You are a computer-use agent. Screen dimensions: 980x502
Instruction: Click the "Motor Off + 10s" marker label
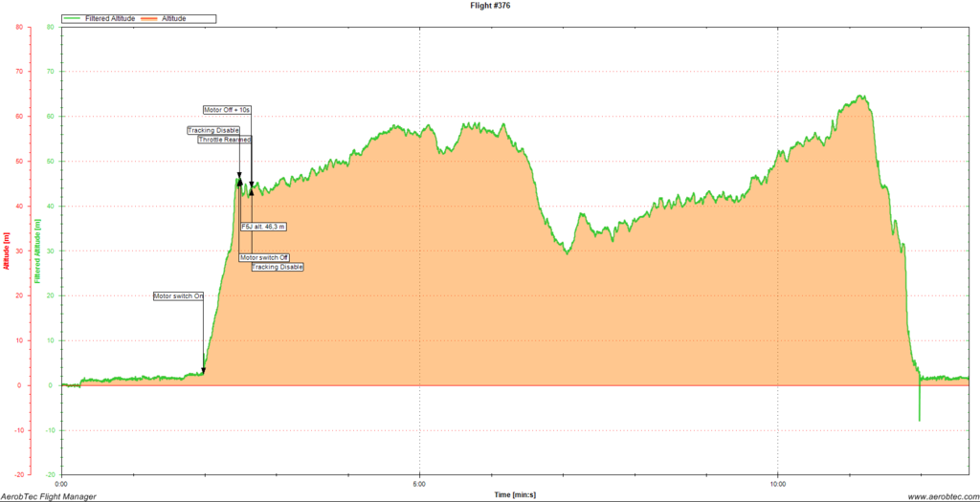(x=227, y=110)
